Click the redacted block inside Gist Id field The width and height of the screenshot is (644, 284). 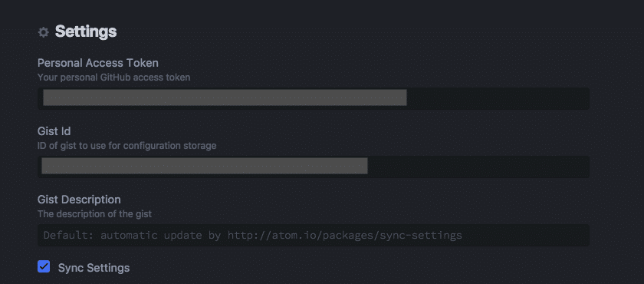pyautogui.click(x=205, y=166)
